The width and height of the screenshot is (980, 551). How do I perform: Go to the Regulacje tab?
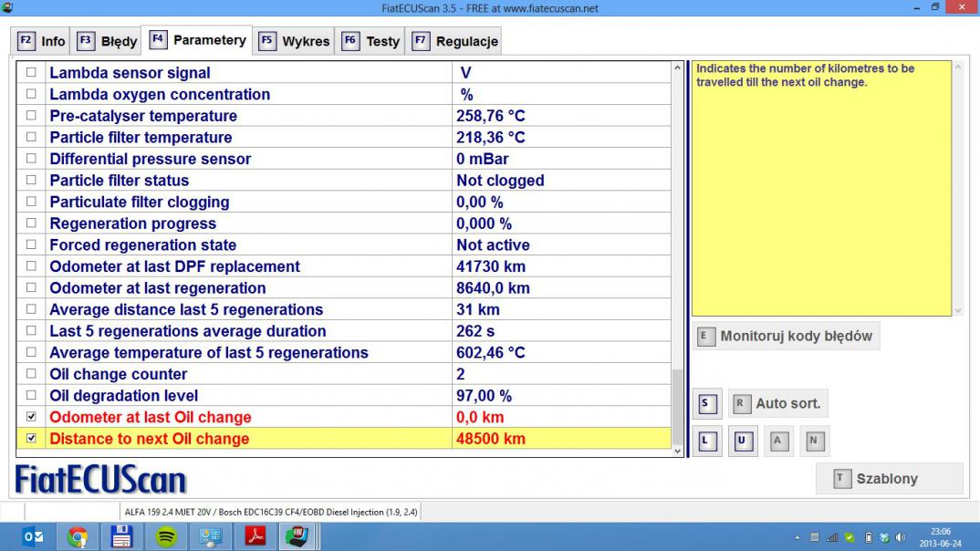point(454,41)
